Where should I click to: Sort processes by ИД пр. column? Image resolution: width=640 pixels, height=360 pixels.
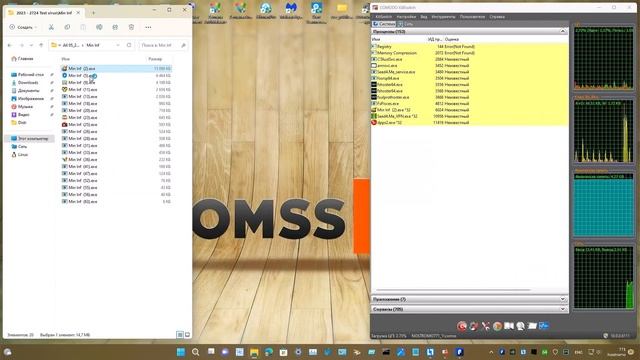point(435,39)
